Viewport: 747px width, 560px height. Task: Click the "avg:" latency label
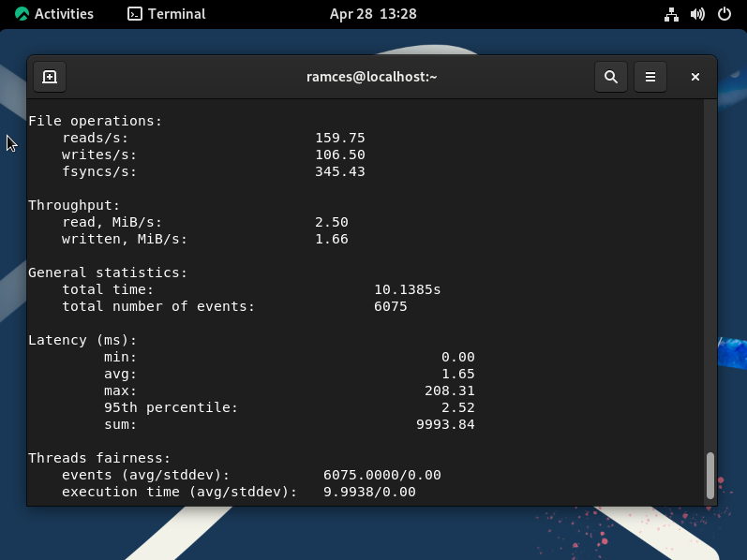coord(120,375)
